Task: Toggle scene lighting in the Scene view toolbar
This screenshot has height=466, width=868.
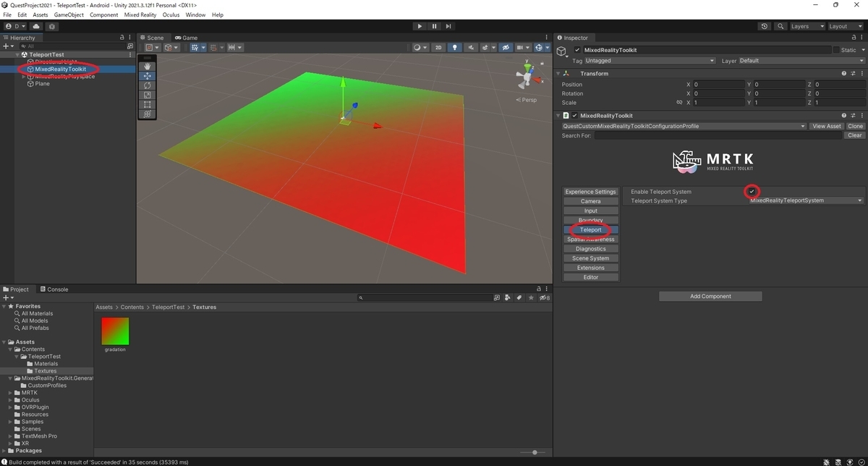Action: [455, 47]
